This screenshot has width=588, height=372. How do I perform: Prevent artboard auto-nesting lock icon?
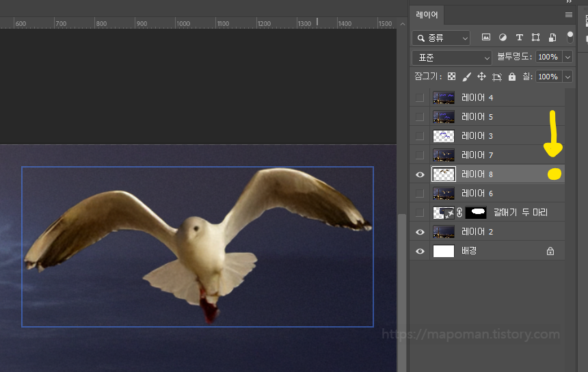click(x=497, y=77)
